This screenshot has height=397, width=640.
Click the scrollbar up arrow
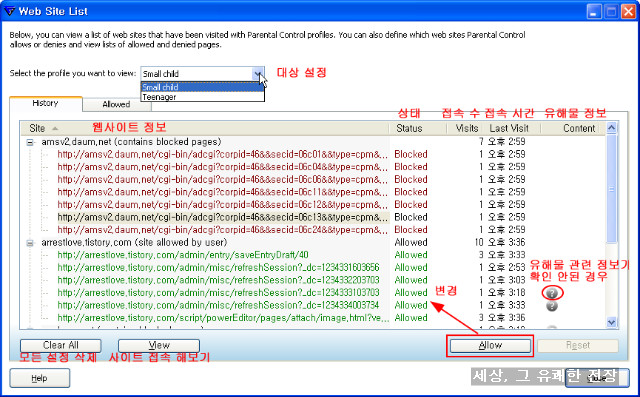(x=611, y=128)
